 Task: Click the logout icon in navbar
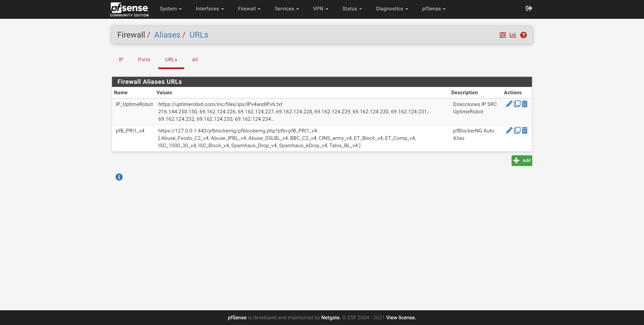pyautogui.click(x=529, y=8)
